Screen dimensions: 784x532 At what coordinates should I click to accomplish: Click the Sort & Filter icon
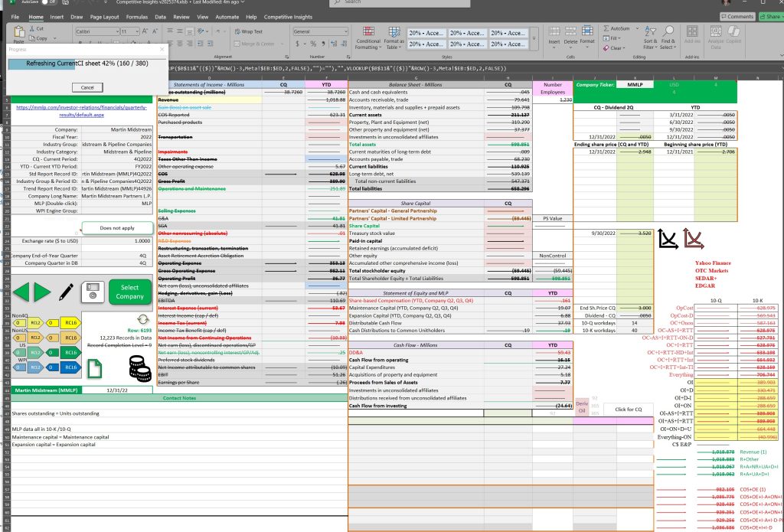point(650,31)
